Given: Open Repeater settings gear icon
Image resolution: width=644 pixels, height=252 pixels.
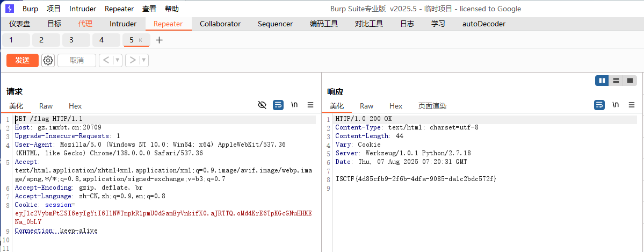Looking at the screenshot, I should (x=48, y=61).
